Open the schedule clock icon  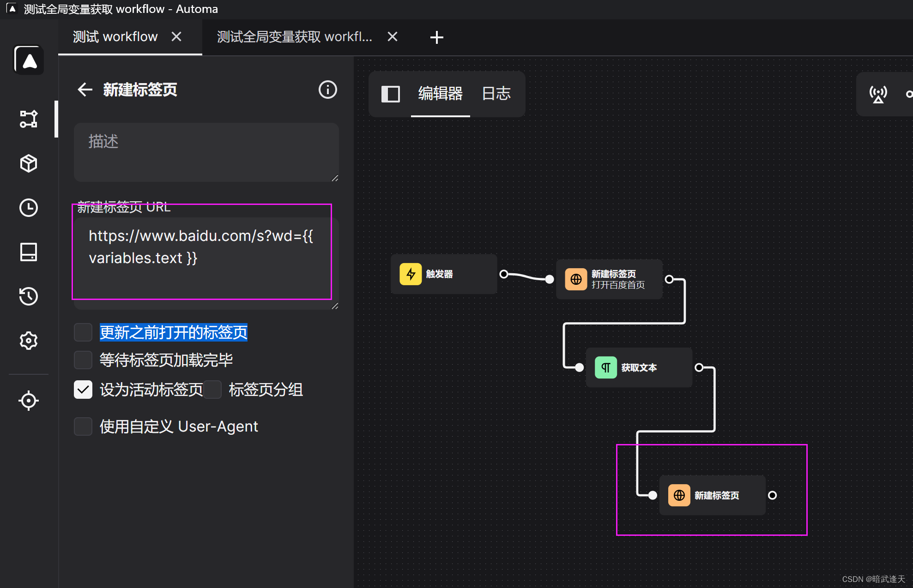click(29, 208)
